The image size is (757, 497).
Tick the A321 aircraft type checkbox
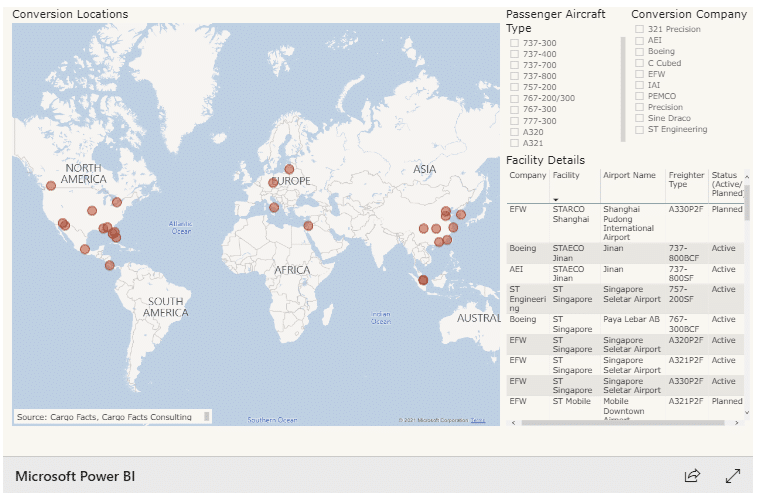[514, 143]
